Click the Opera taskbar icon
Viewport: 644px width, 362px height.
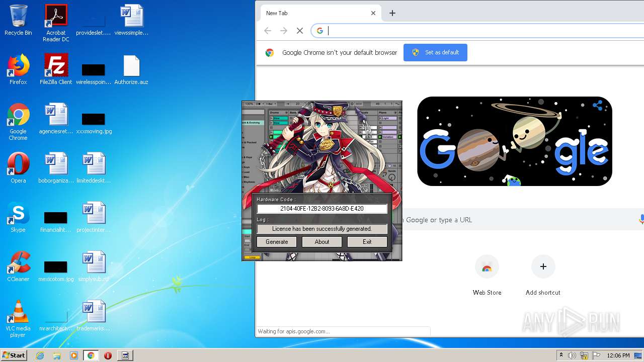click(108, 355)
